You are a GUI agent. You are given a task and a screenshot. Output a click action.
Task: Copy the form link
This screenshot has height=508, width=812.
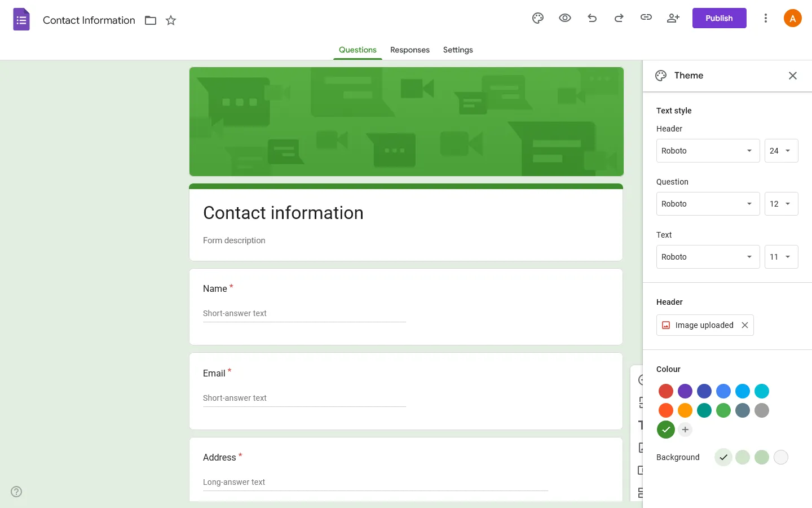pos(646,18)
